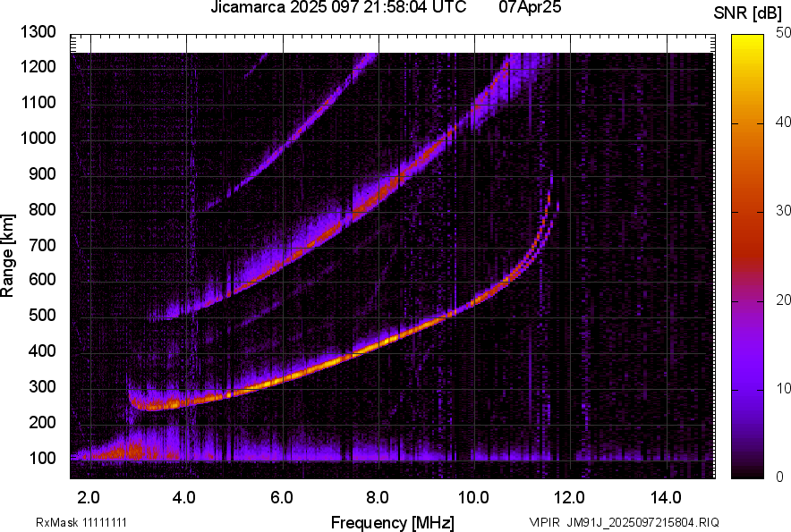The height and width of the screenshot is (532, 791).
Task: Click the 'Frequency [MHz]' axis label
Action: click(x=393, y=522)
